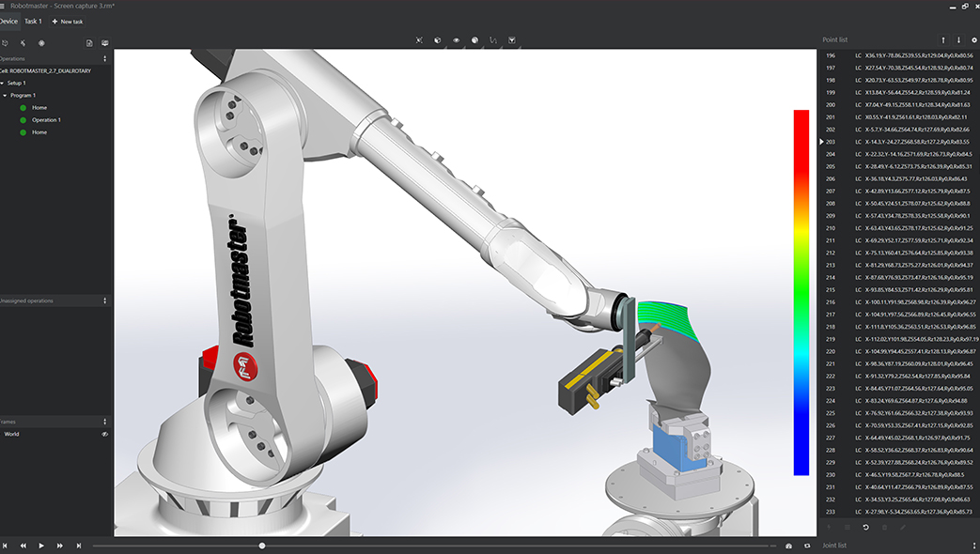Open the Operations panel options menu
The width and height of the screenshot is (980, 554).
[104, 59]
